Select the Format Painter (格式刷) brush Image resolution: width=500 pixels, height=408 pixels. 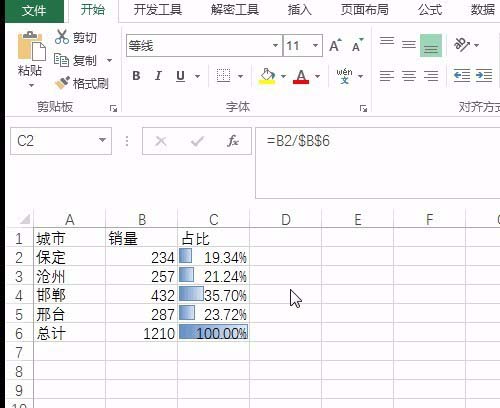(62, 83)
